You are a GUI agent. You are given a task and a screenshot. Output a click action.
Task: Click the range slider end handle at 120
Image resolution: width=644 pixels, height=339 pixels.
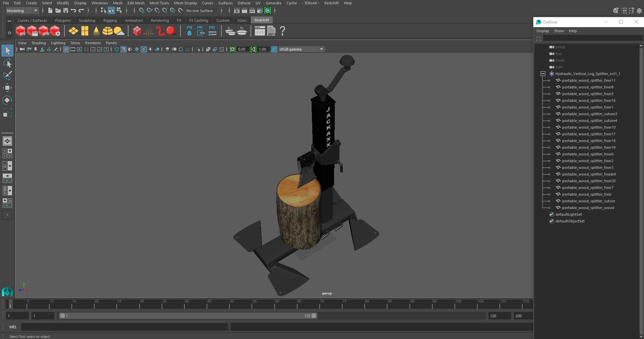click(314, 316)
